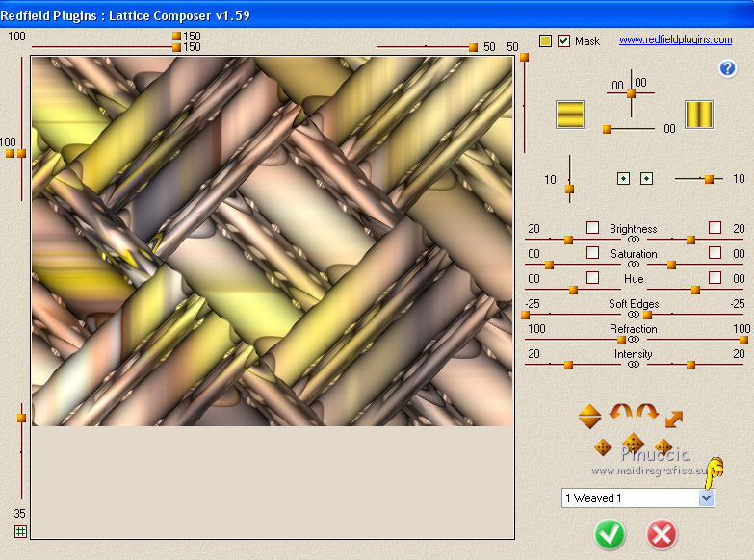The width and height of the screenshot is (754, 560).
Task: Click the rotate counterclockwise arrow icon
Action: coord(621,412)
